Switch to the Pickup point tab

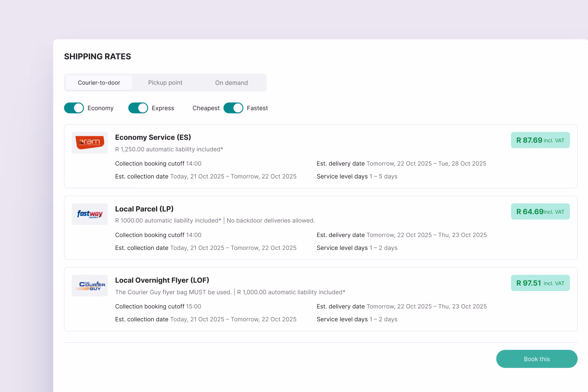(165, 83)
